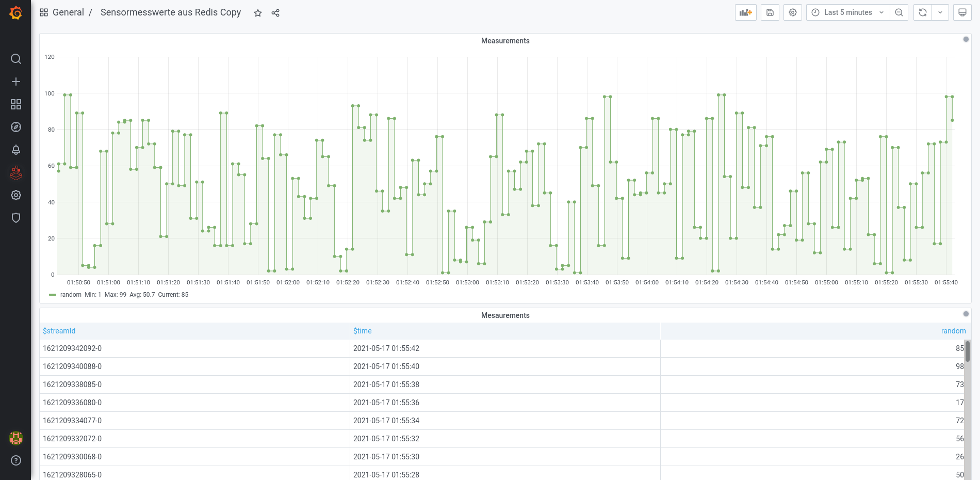Open the Grafana home logo
This screenshot has width=980, height=480.
coord(15,13)
